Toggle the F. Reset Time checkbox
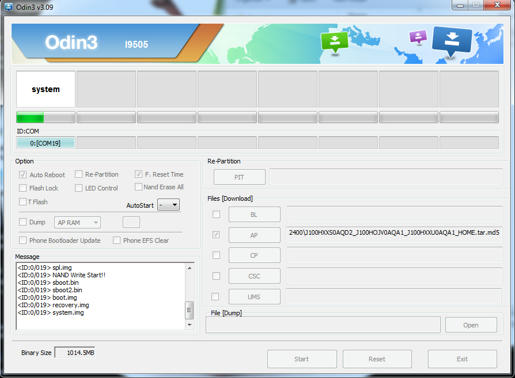 pos(139,174)
